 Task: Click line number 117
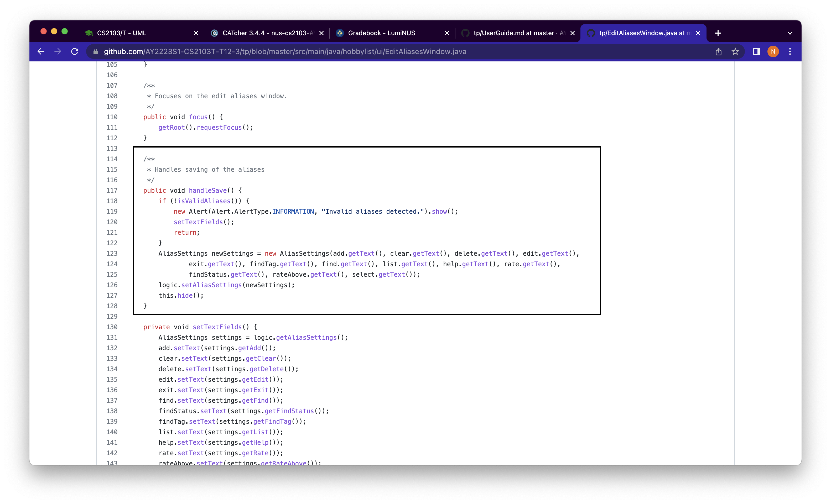coord(112,191)
